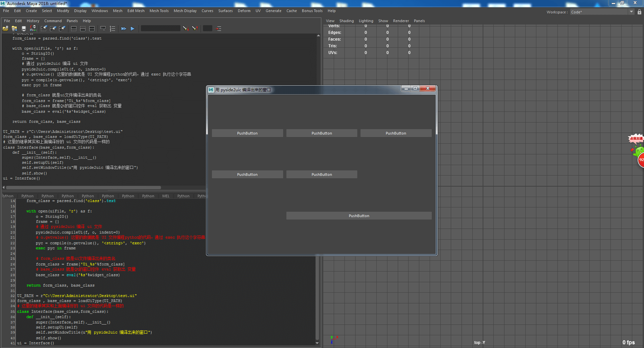
Task: Open the viewport Renderer menu
Action: [401, 21]
